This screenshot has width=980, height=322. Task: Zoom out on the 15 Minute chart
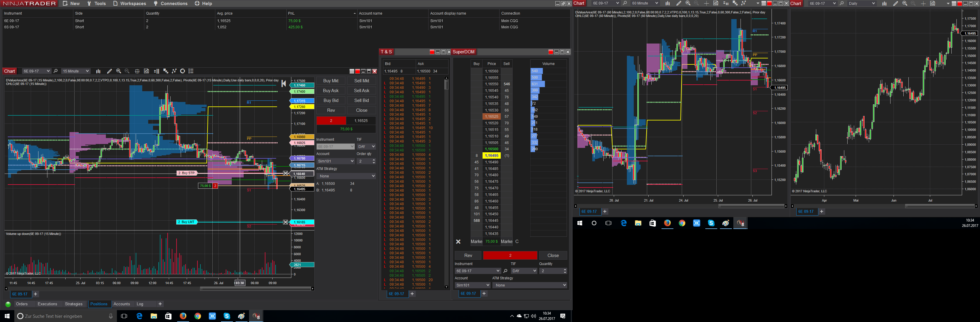click(x=127, y=71)
